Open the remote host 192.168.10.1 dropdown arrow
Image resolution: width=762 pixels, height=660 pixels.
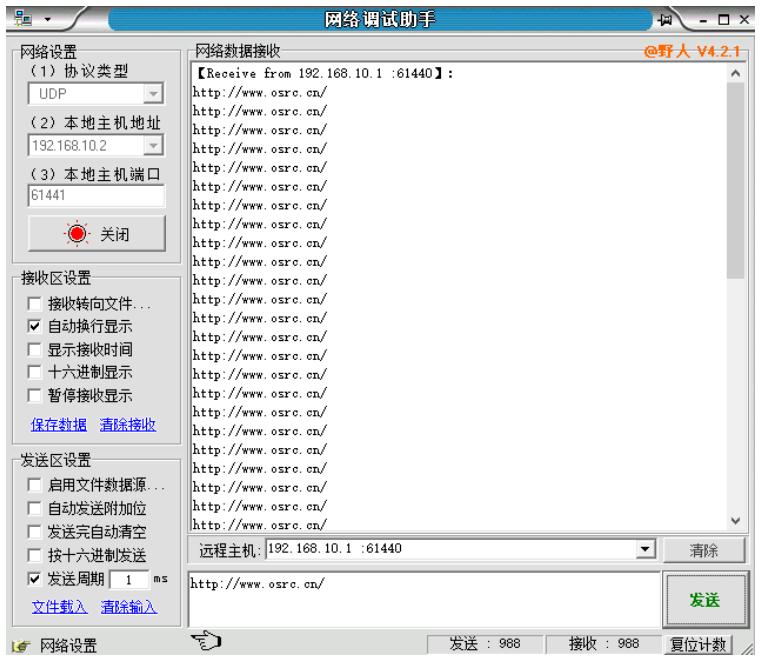click(645, 549)
